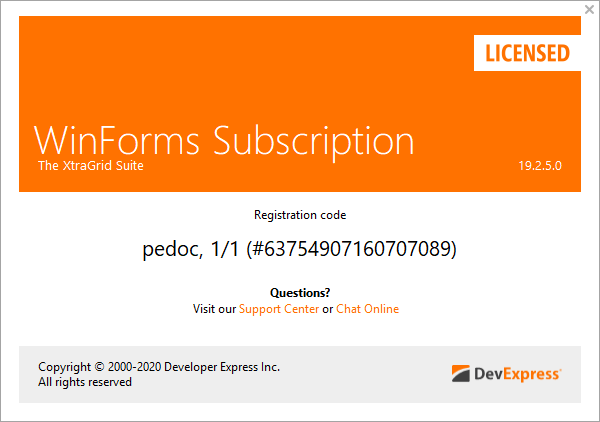Screen dimensions: 600x422
Task: Click the Visit our text
Action: click(214, 309)
